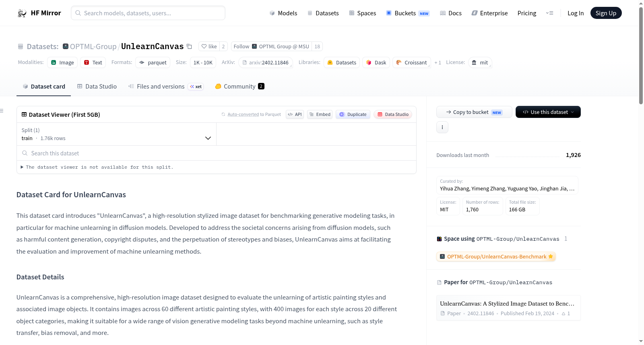
Task: Click the Datasets: breadcrumb label
Action: point(43,46)
